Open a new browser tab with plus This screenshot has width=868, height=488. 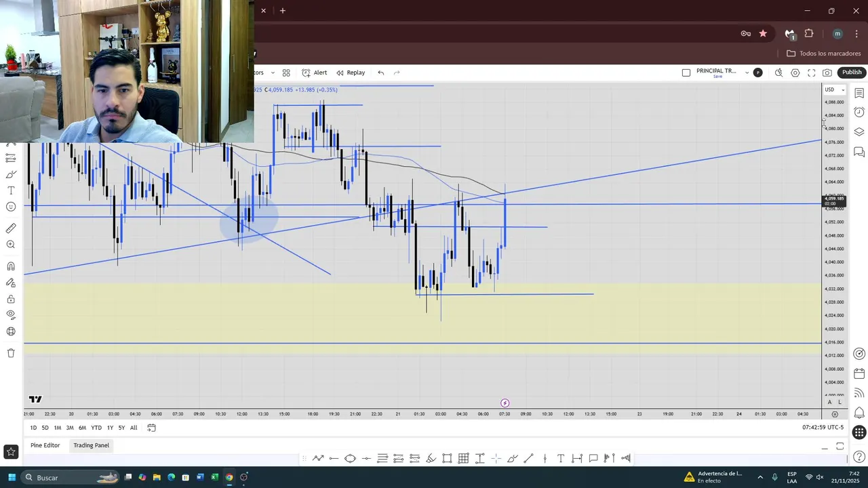point(283,10)
